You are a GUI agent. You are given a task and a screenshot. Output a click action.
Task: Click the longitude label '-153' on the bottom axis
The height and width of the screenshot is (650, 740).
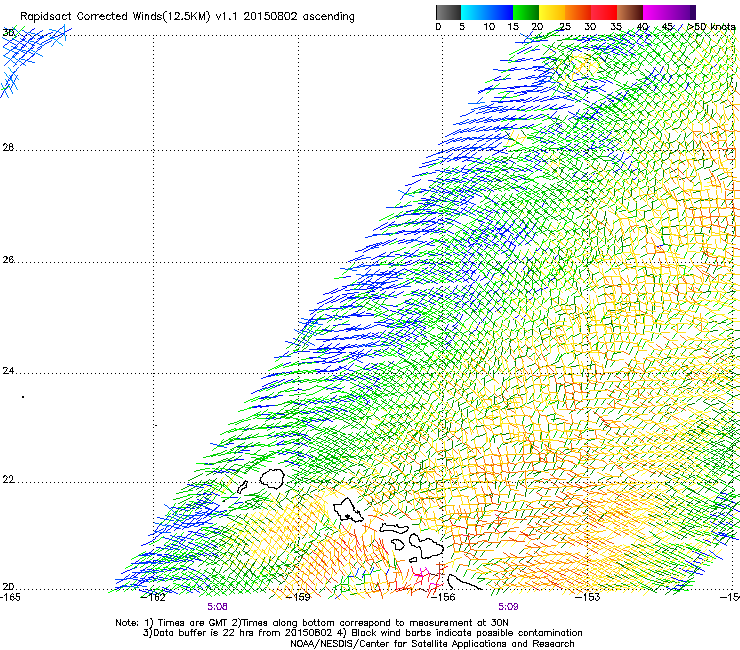(589, 597)
